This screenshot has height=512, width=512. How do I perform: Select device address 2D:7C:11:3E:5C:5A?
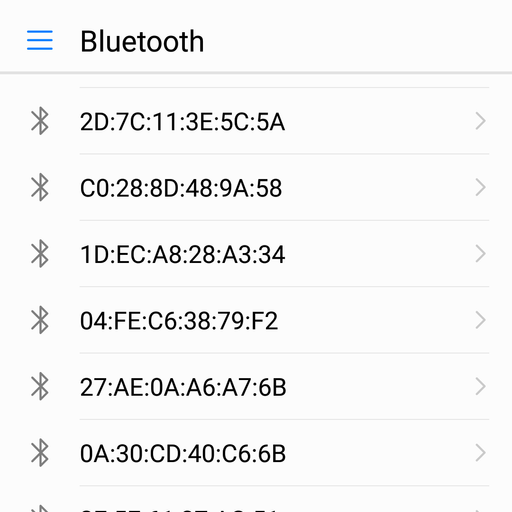click(182, 122)
